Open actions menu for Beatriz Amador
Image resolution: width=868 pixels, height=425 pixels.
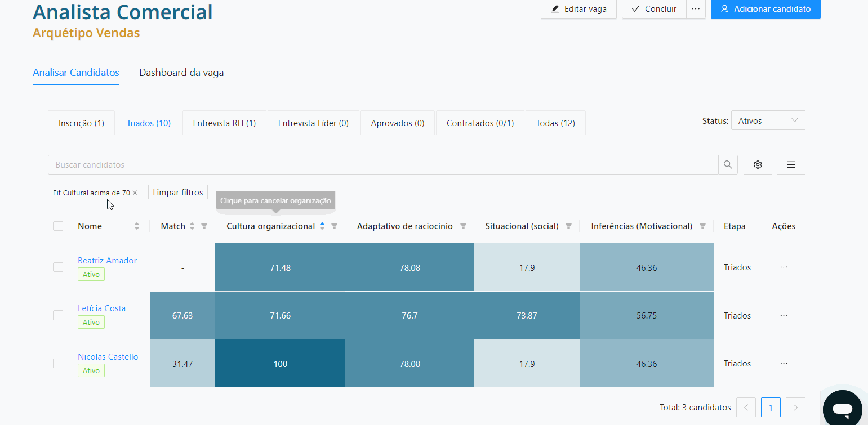(x=784, y=267)
